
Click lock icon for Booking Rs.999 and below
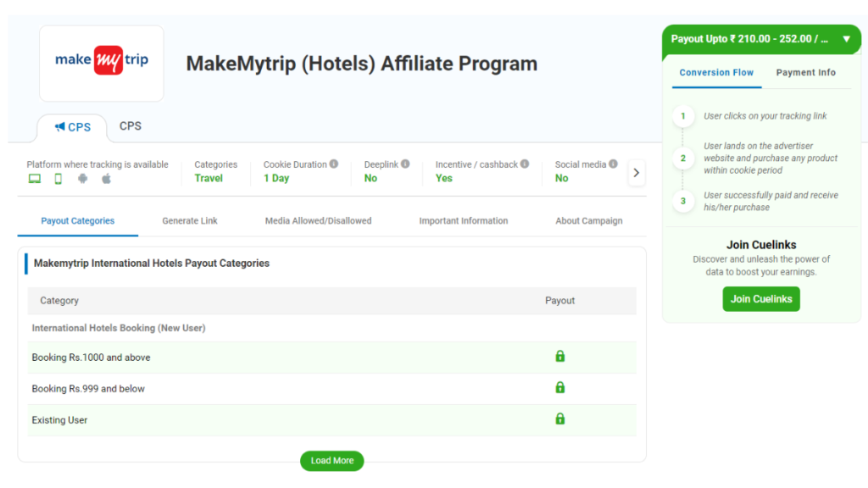(x=560, y=388)
